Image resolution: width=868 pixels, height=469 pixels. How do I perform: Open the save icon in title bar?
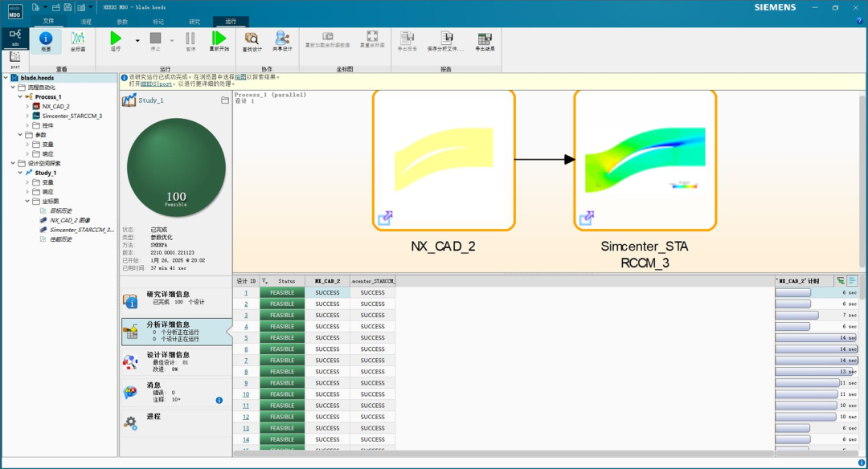(68, 7)
